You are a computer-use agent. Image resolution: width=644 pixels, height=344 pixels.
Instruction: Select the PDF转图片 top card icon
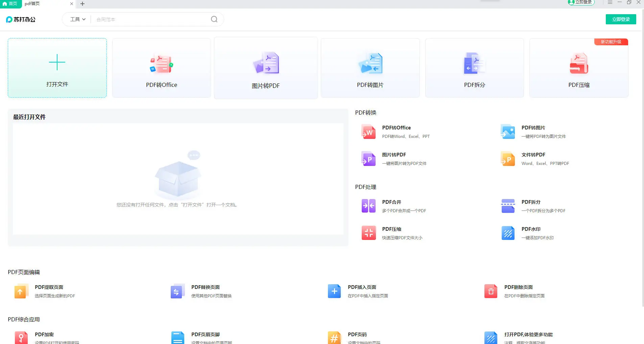[370, 64]
